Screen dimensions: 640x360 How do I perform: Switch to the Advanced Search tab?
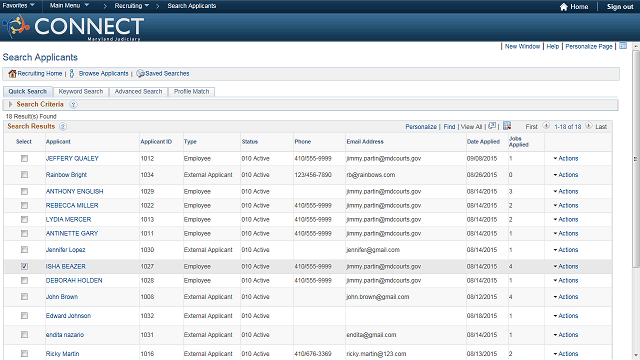(x=138, y=91)
